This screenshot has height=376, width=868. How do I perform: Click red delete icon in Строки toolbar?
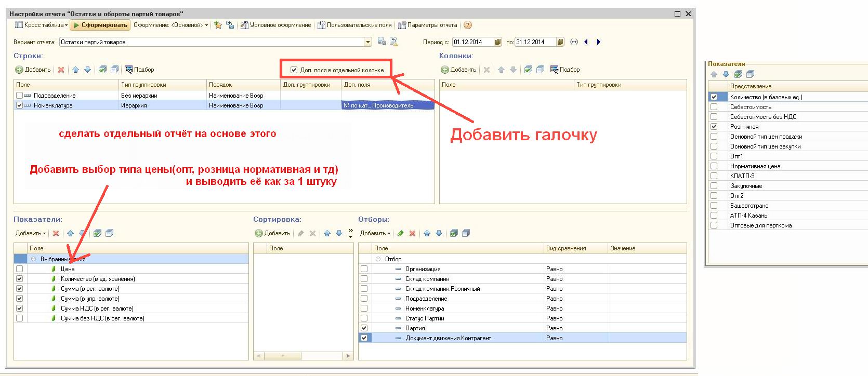[x=61, y=70]
